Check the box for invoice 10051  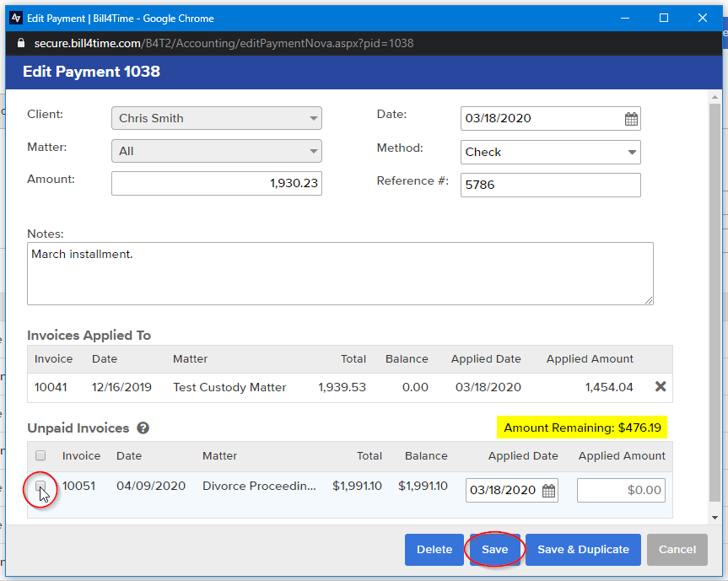point(40,486)
